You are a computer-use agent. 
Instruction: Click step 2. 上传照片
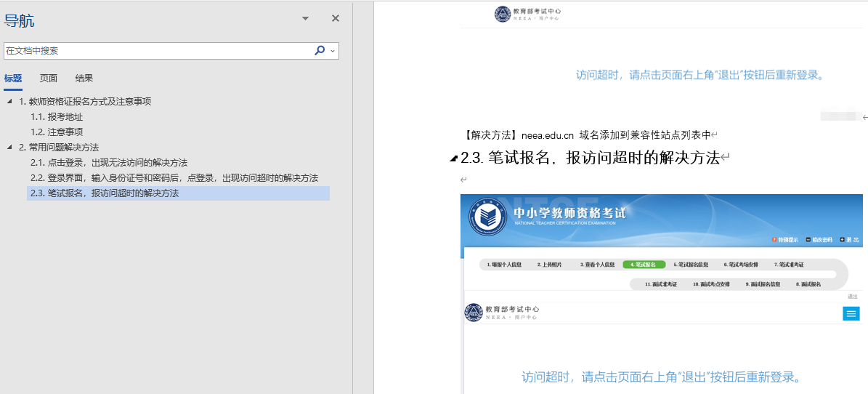click(x=549, y=265)
